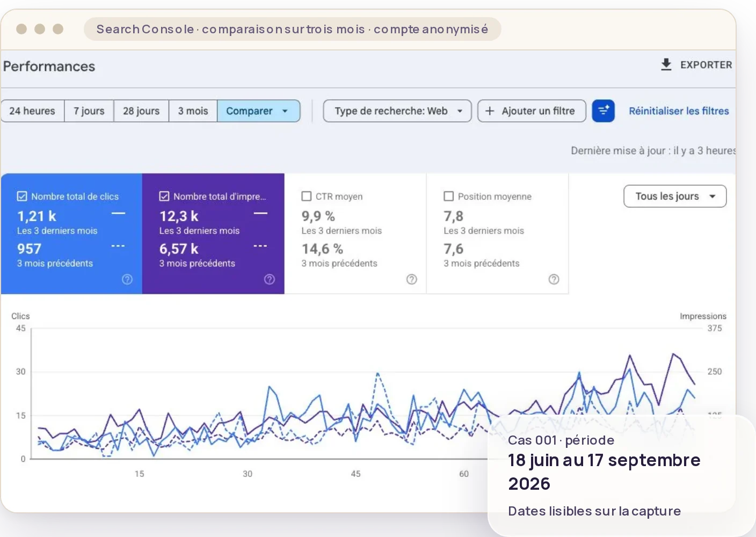The height and width of the screenshot is (537, 756).
Task: Click help icon in Position moyenne card
Action: coord(554,279)
